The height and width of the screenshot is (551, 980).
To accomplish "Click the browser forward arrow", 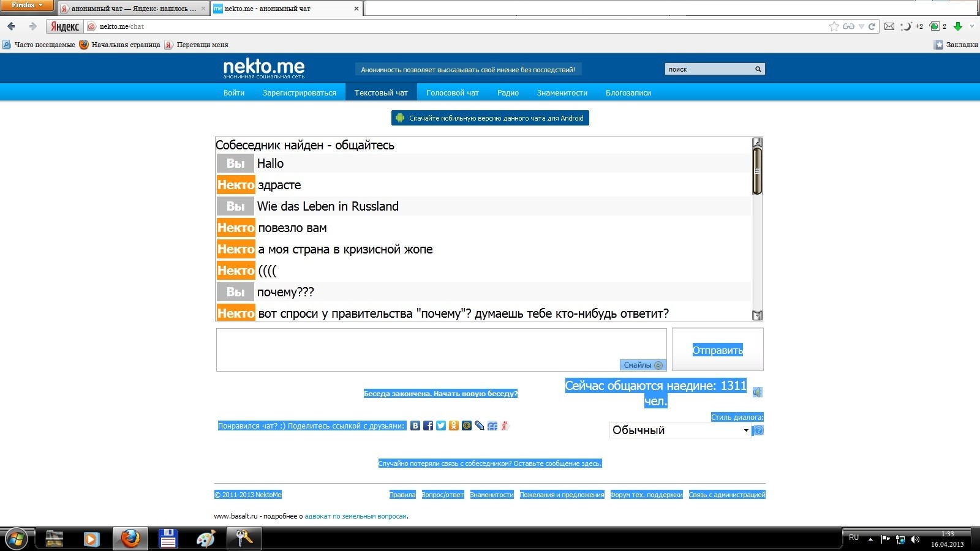I will (x=32, y=26).
